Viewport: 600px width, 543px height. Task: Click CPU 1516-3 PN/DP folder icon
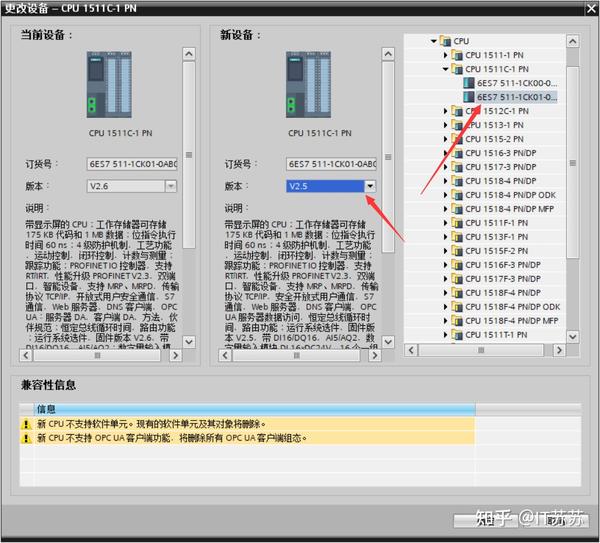click(x=457, y=153)
